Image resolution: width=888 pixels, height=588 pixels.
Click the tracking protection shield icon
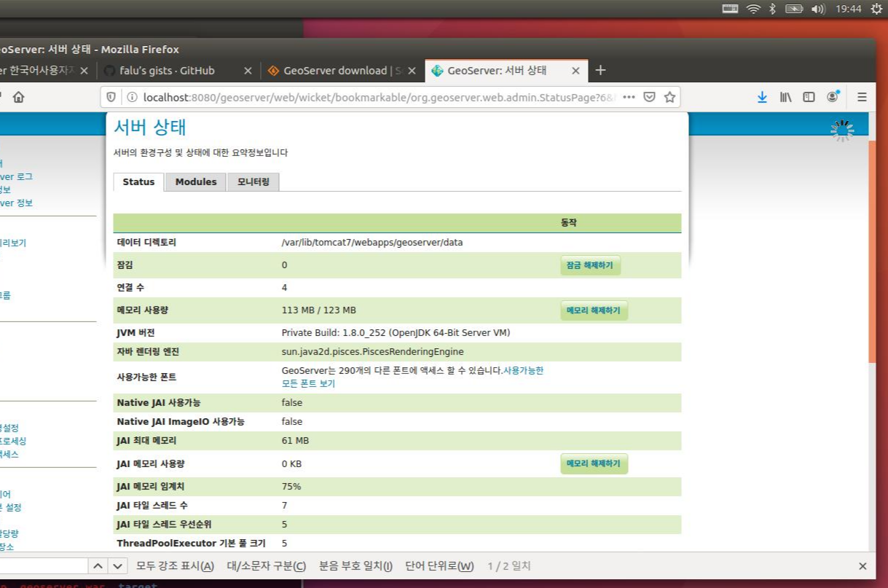(111, 97)
